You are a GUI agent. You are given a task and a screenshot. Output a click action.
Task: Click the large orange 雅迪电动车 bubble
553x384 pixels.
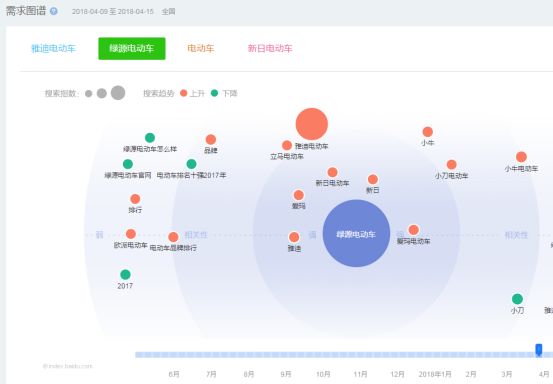pos(312,124)
